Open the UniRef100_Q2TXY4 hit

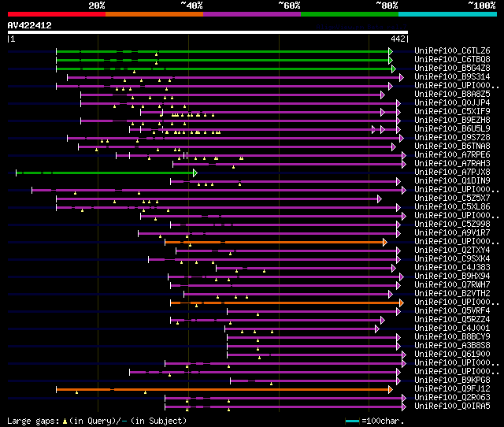click(452, 251)
